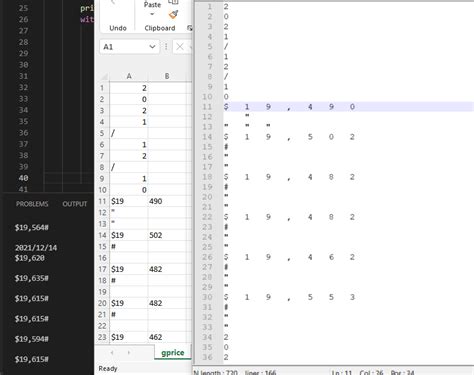This screenshot has height=375, width=474.
Task: Click the sheet tab scroll-left arrow
Action: click(x=112, y=352)
